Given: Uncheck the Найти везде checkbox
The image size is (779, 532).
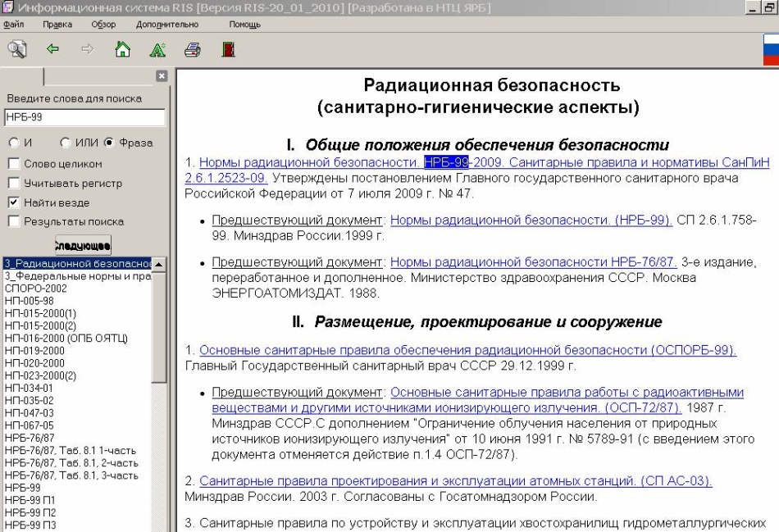Looking at the screenshot, I should (14, 202).
